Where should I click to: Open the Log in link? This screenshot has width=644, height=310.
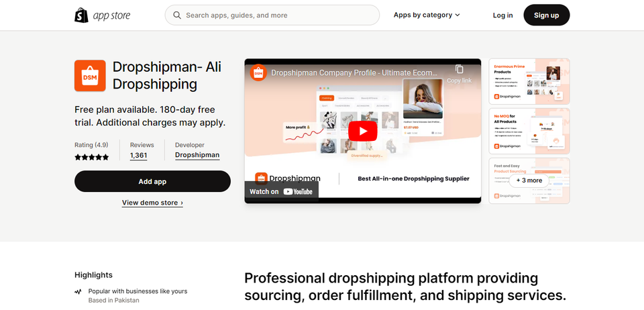point(502,15)
